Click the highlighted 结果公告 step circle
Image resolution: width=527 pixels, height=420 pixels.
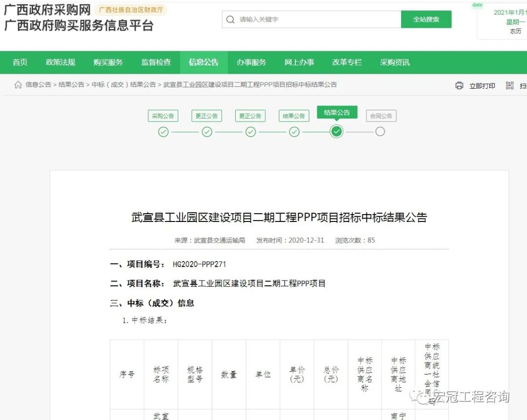pyautogui.click(x=337, y=132)
